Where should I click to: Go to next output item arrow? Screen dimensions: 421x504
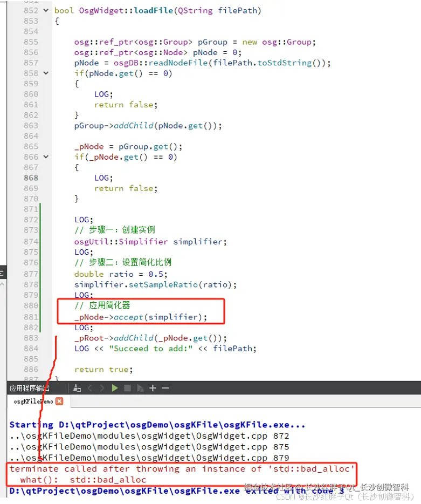click(x=102, y=389)
